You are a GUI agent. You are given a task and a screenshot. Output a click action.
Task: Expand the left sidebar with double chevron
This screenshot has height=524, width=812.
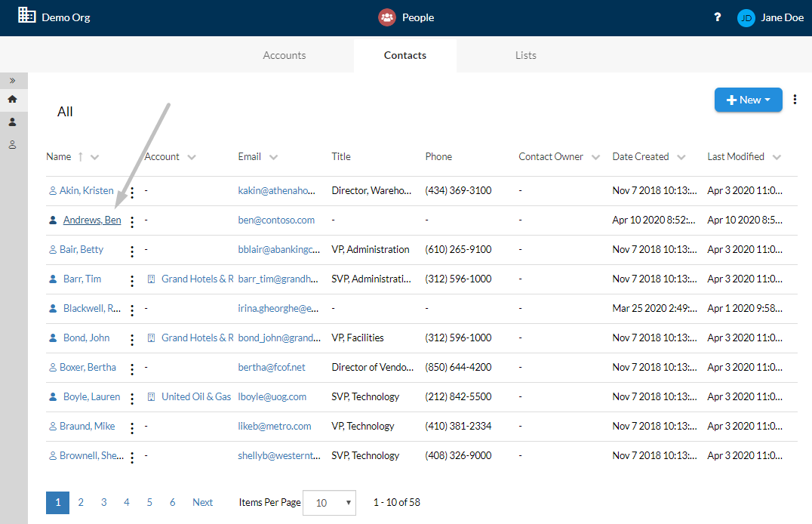point(12,81)
